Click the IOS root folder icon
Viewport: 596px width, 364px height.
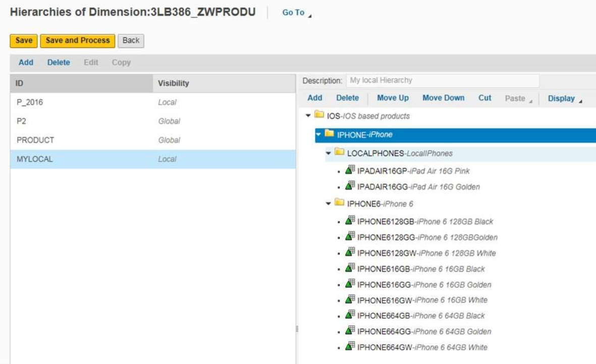[x=319, y=115]
